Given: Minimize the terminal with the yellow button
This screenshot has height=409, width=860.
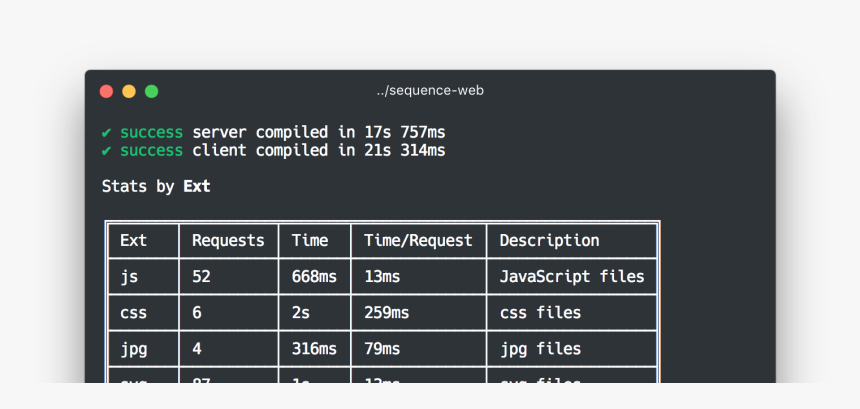Looking at the screenshot, I should point(129,91).
